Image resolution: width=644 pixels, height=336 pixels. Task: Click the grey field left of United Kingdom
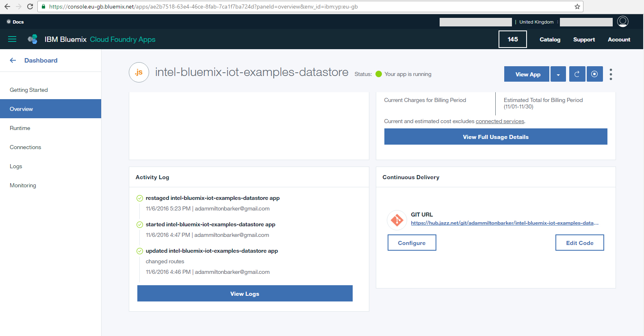pos(475,22)
